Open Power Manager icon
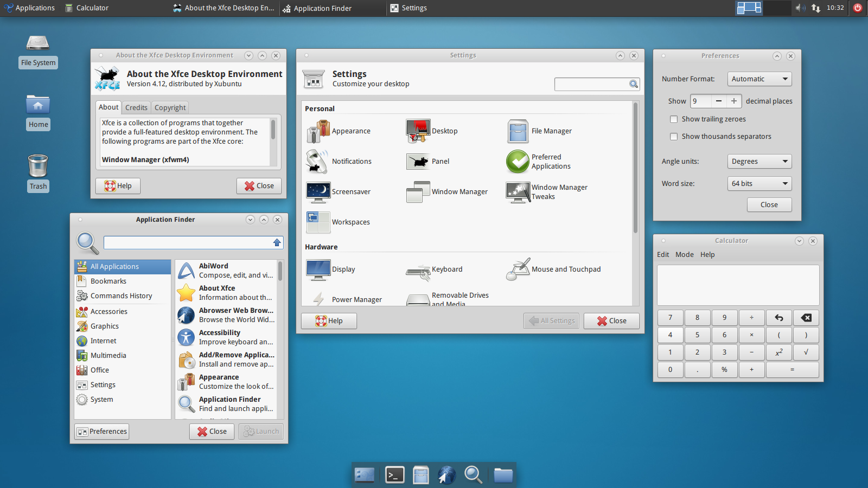 pos(318,299)
